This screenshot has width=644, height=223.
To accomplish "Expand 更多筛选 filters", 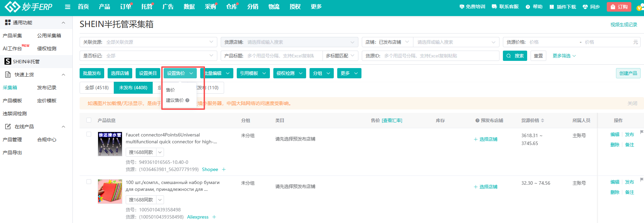I will click(564, 56).
